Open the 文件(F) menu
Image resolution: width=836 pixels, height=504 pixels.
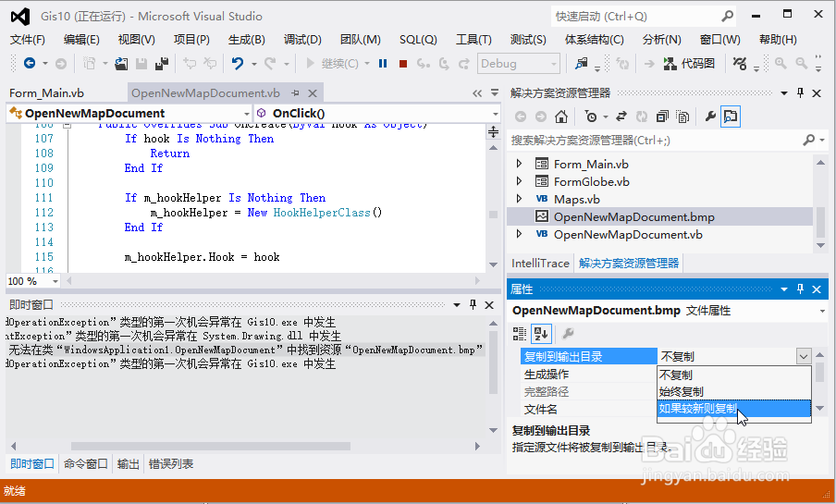click(28, 40)
